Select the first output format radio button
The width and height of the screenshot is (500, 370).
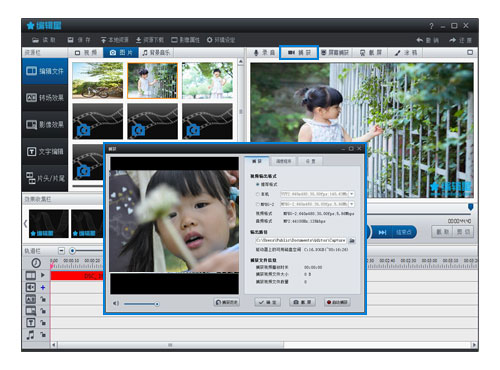(x=258, y=184)
